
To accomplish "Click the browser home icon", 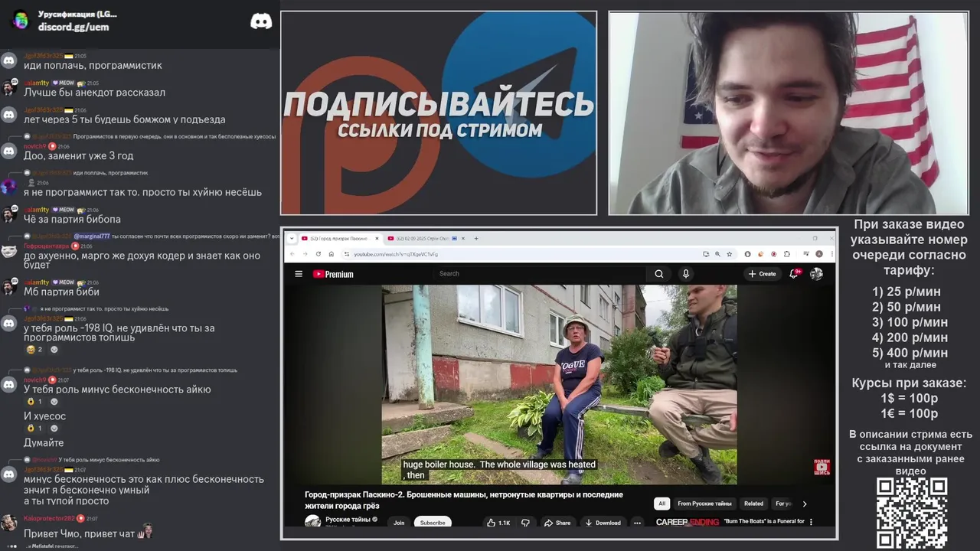I will click(x=331, y=254).
